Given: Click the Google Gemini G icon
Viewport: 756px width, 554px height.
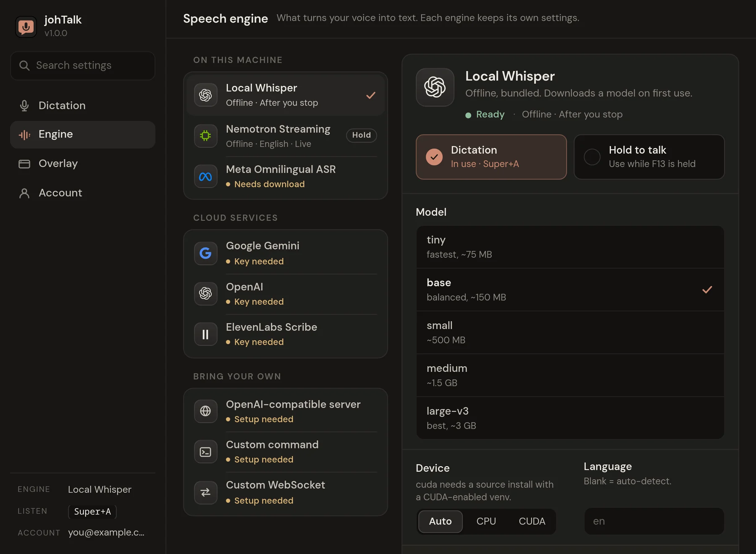Looking at the screenshot, I should tap(205, 253).
